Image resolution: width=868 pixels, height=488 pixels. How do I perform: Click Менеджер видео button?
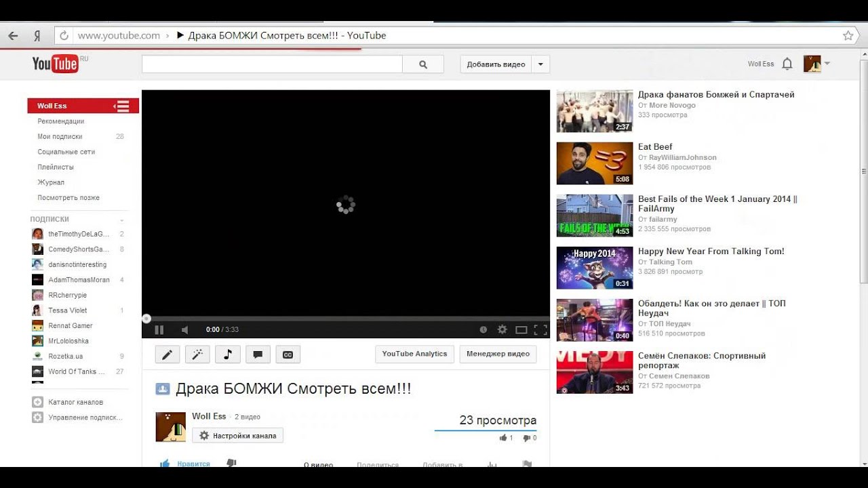(x=498, y=354)
